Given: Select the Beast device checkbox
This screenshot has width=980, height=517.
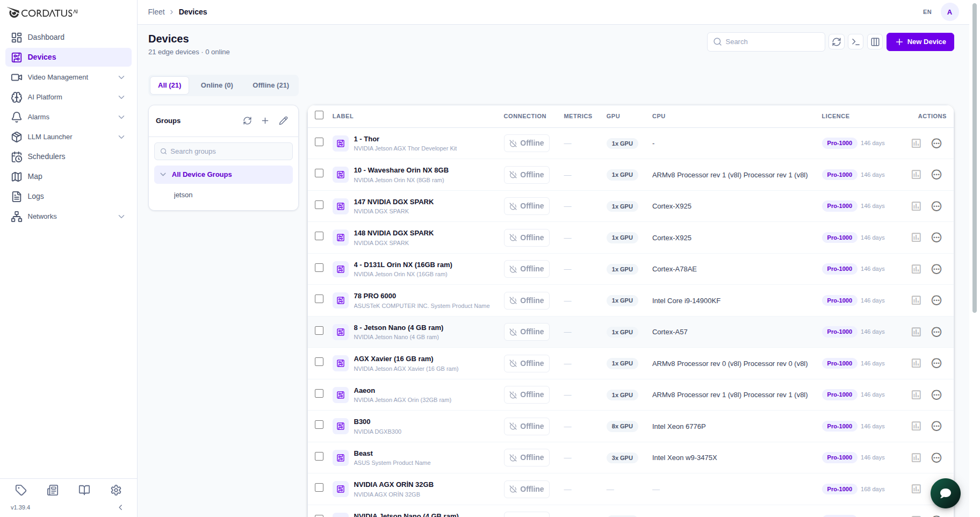Looking at the screenshot, I should tap(319, 456).
